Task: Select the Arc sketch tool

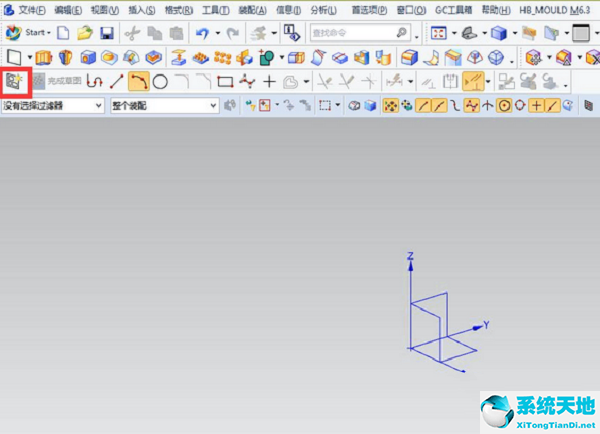Action: [x=139, y=81]
